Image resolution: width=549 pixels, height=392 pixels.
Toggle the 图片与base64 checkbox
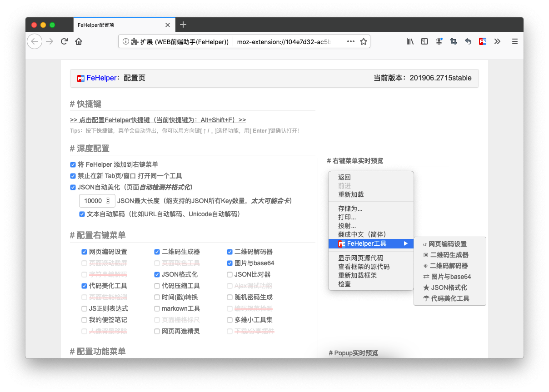coord(230,263)
